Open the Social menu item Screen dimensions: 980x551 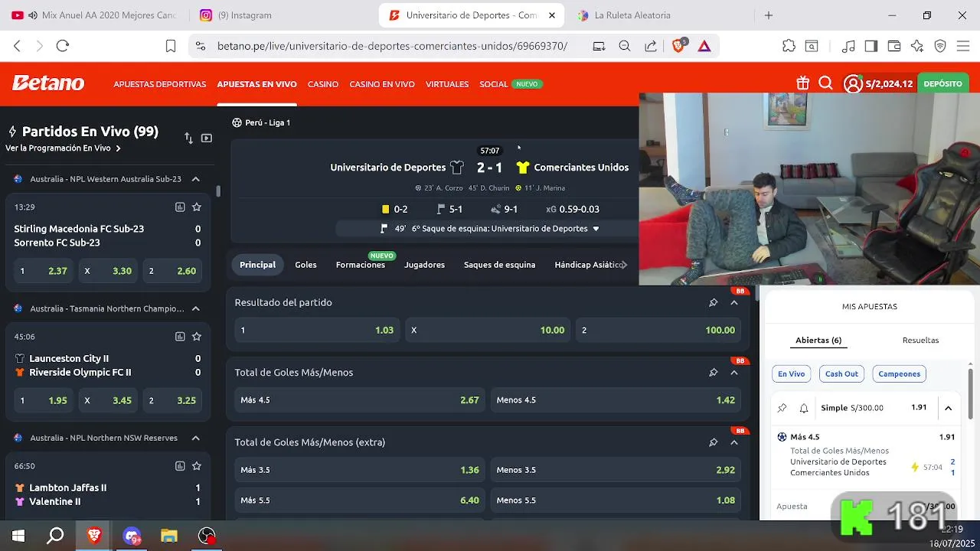point(494,84)
